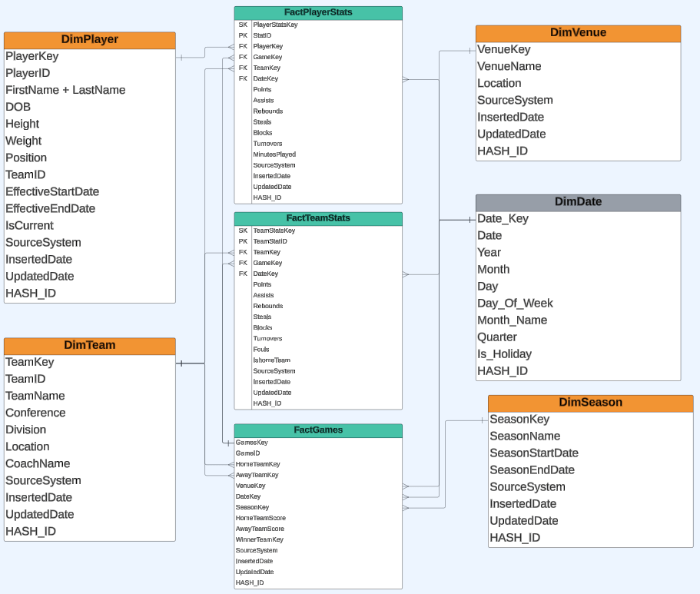Screen dimensions: 700x594
Task: Click the PlayerStatsKey row in FactPlayerStats
Action: (x=318, y=25)
